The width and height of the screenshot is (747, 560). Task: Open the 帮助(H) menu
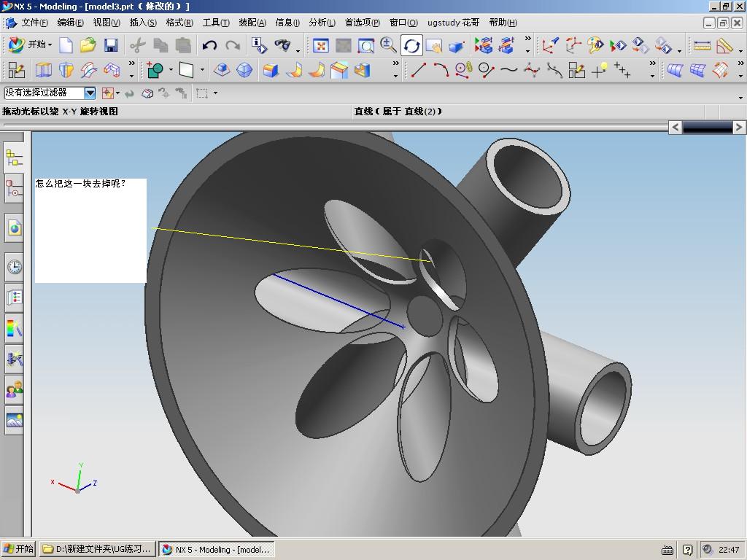point(503,23)
